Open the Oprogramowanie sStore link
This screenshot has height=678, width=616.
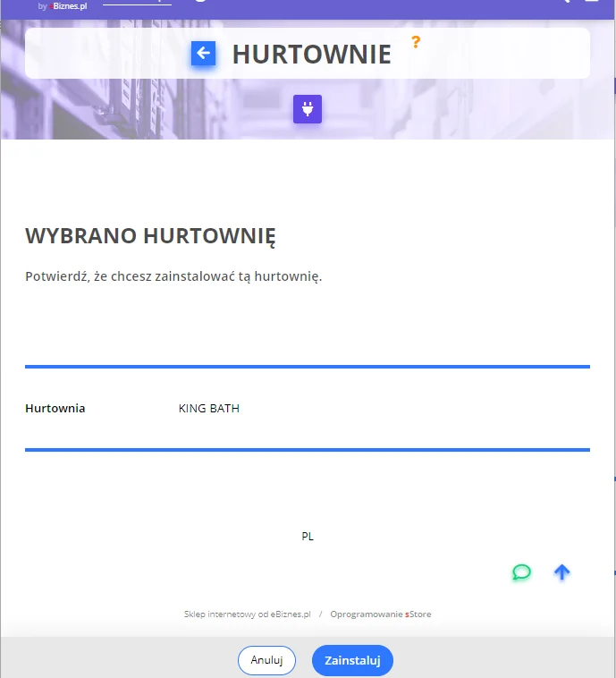pyautogui.click(x=380, y=614)
